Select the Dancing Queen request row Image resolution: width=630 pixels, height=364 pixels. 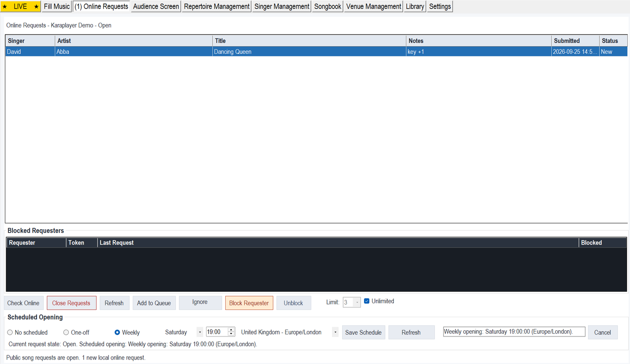316,52
